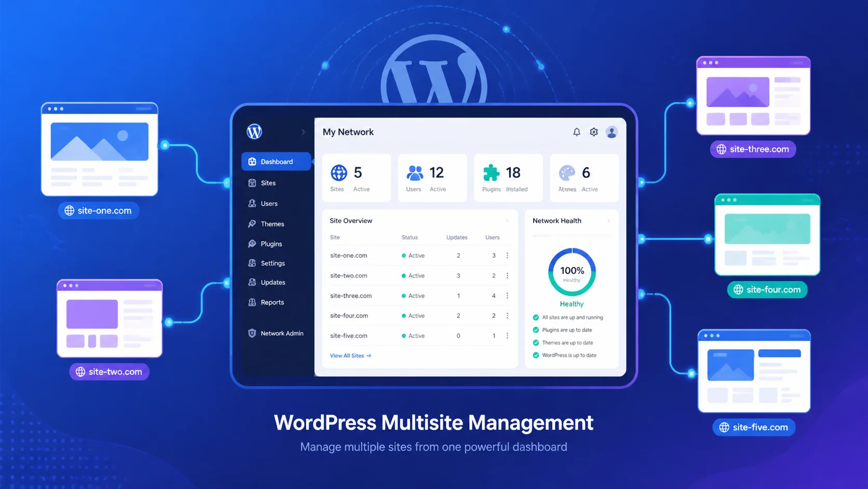Image resolution: width=868 pixels, height=489 pixels.
Task: Collapse the sidebar with the chevron arrow
Action: tap(303, 132)
